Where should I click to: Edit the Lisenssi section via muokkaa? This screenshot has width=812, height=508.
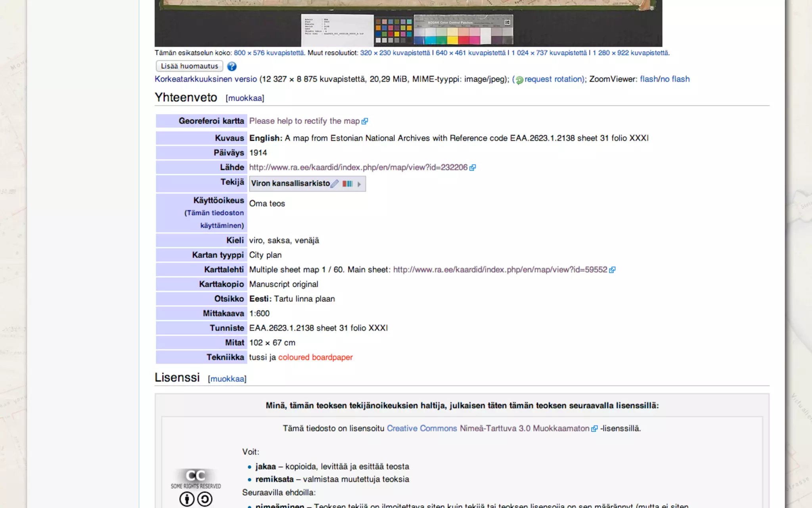click(x=227, y=379)
